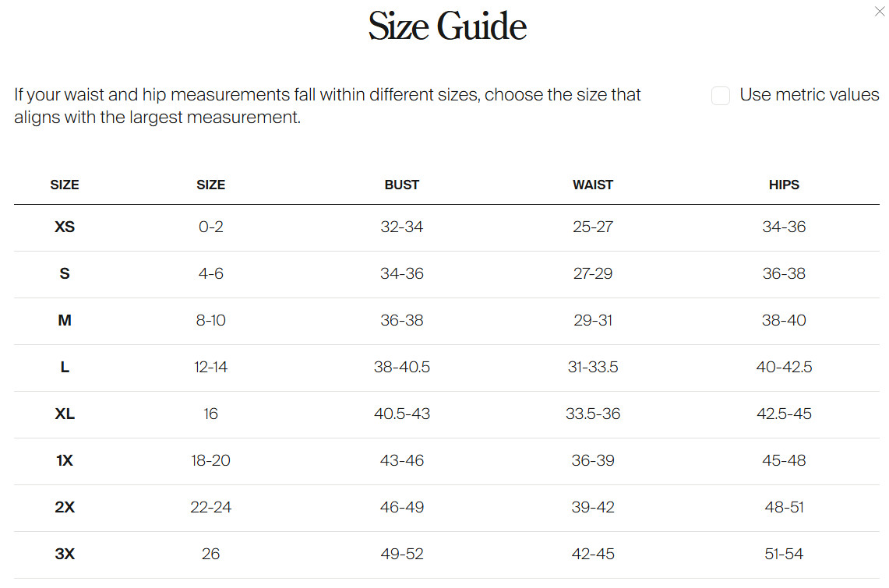Close the Size Guide dialog
Screen dimensions: 889x588
880,11
